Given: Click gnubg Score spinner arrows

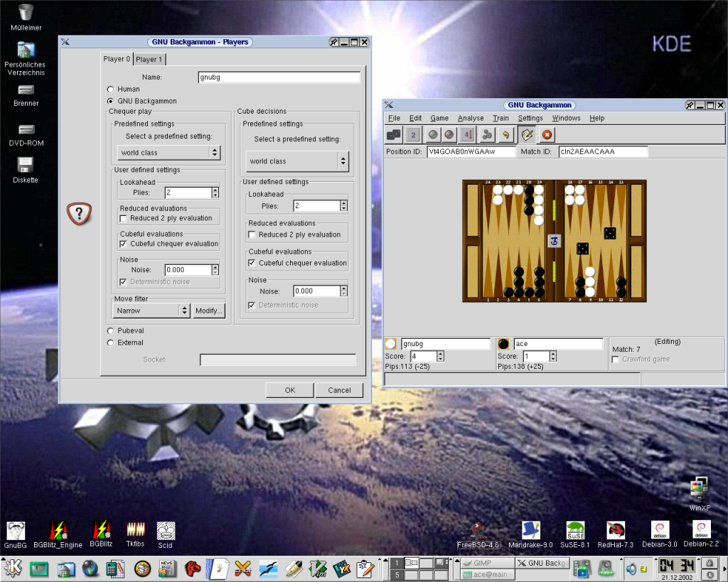Looking at the screenshot, I should [441, 357].
